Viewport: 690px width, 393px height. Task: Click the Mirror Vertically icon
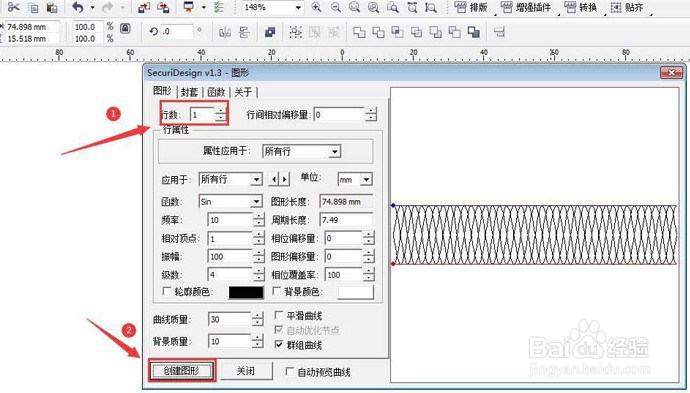click(x=244, y=32)
